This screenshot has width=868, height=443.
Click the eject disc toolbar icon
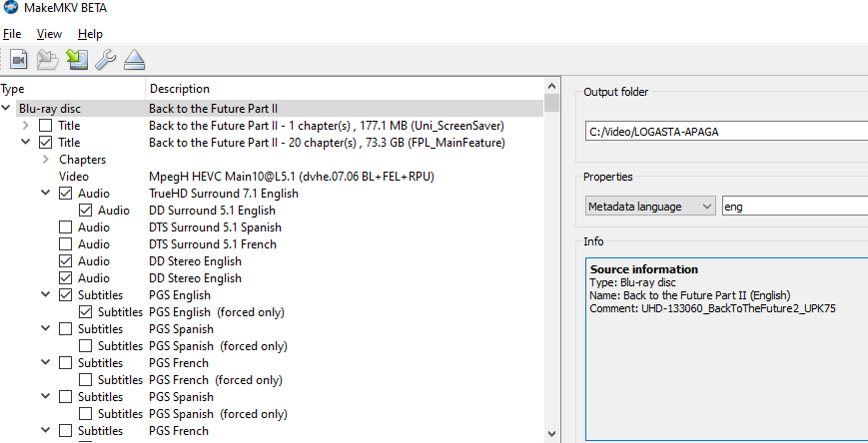pos(134,59)
